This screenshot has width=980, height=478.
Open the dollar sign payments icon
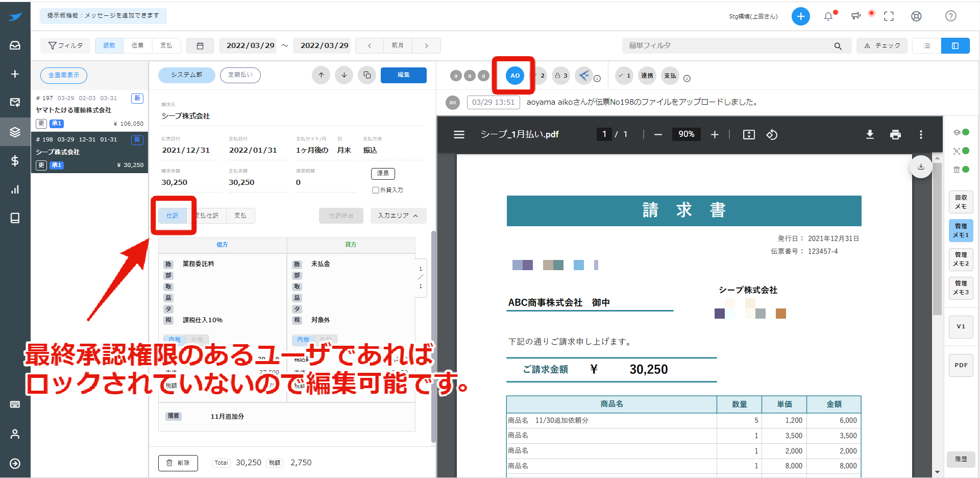(x=15, y=161)
